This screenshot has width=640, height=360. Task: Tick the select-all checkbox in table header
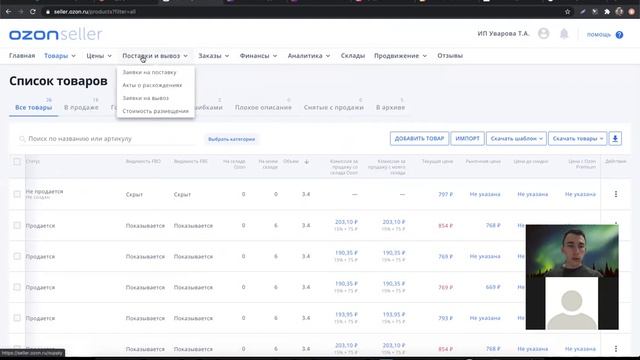[17, 162]
